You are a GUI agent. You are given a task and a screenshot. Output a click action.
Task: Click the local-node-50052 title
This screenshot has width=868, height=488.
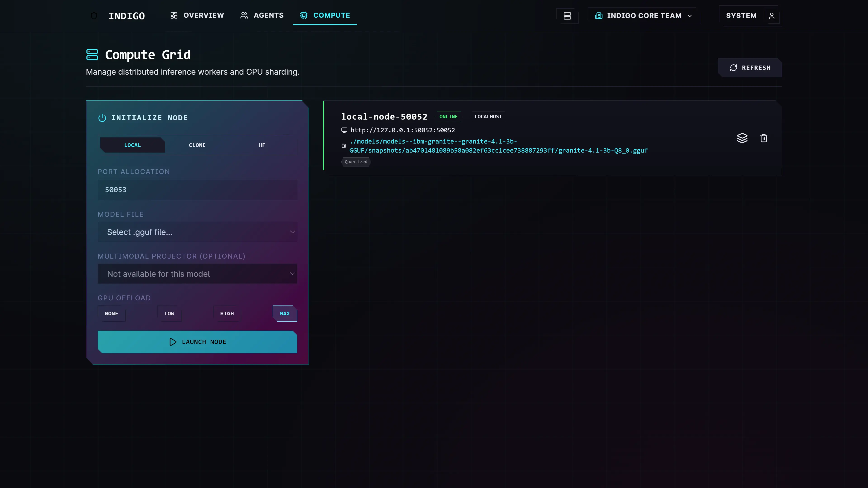pos(384,117)
